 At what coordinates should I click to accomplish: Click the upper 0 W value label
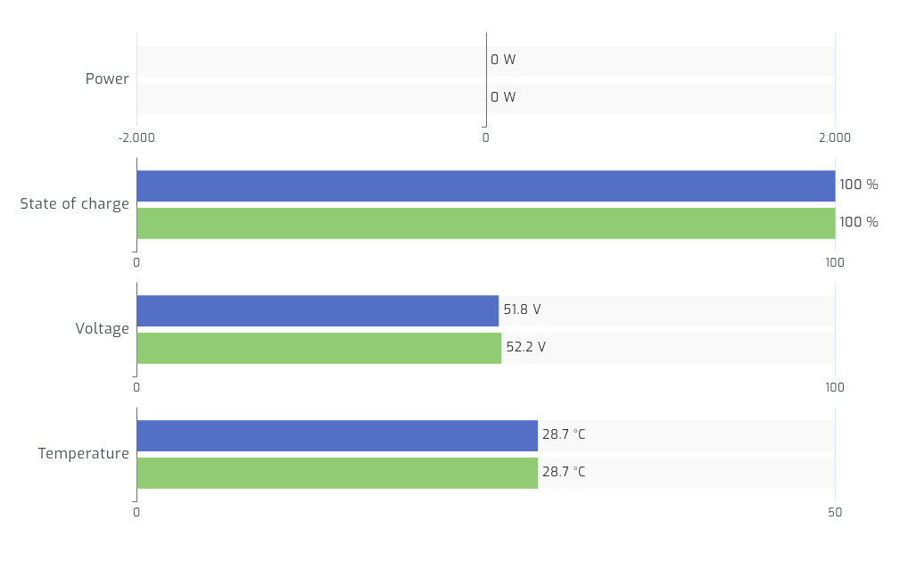click(x=503, y=61)
